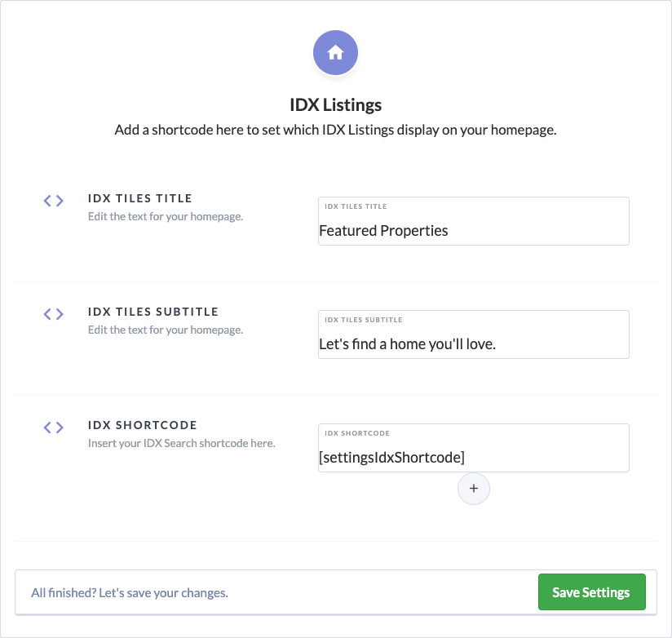Add another shortcode with the plus button
The image size is (672, 638).
coord(474,489)
